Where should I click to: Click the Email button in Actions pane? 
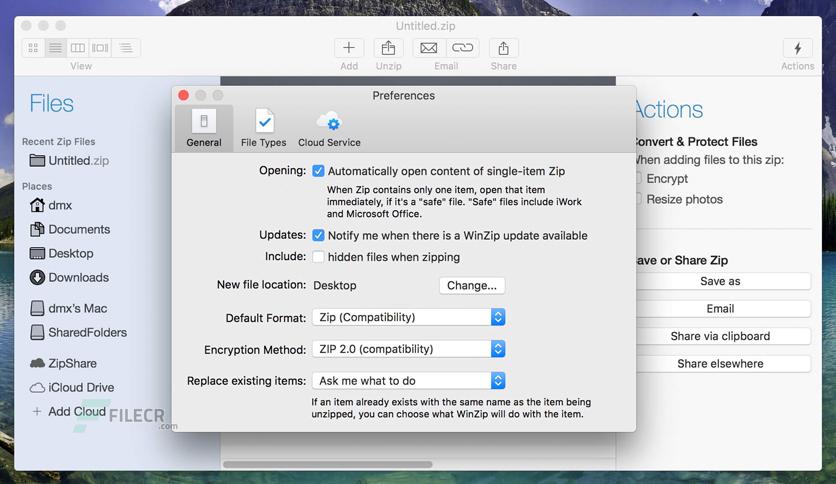722,309
